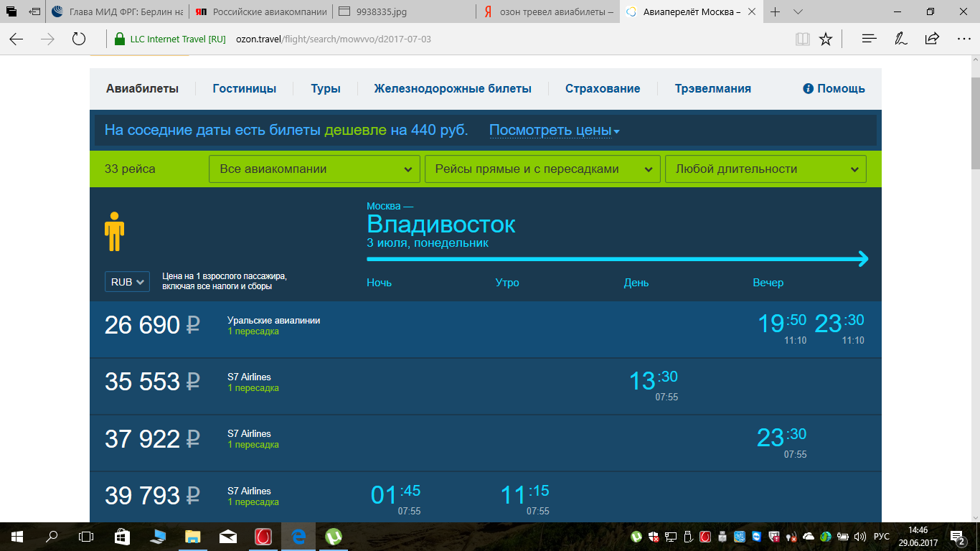Make a web note pen icon
Image resolution: width=980 pixels, height=551 pixels.
coord(900,39)
